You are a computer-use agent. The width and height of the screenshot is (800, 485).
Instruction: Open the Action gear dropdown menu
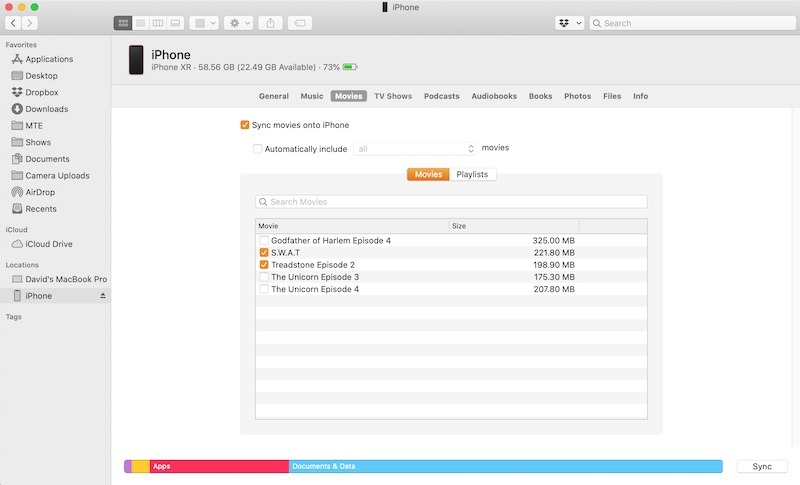click(x=238, y=22)
